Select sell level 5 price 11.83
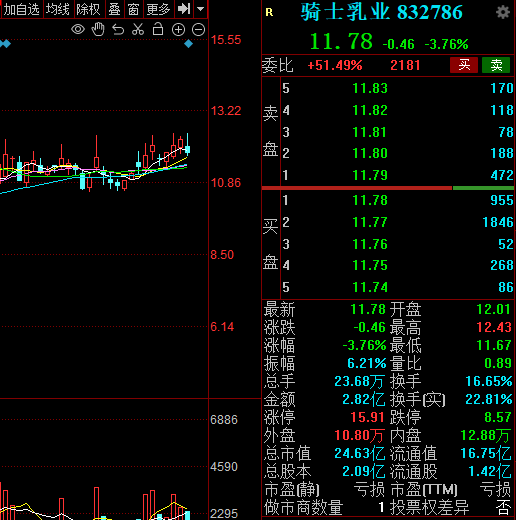Screen dimensions: 516x520 click(x=370, y=88)
